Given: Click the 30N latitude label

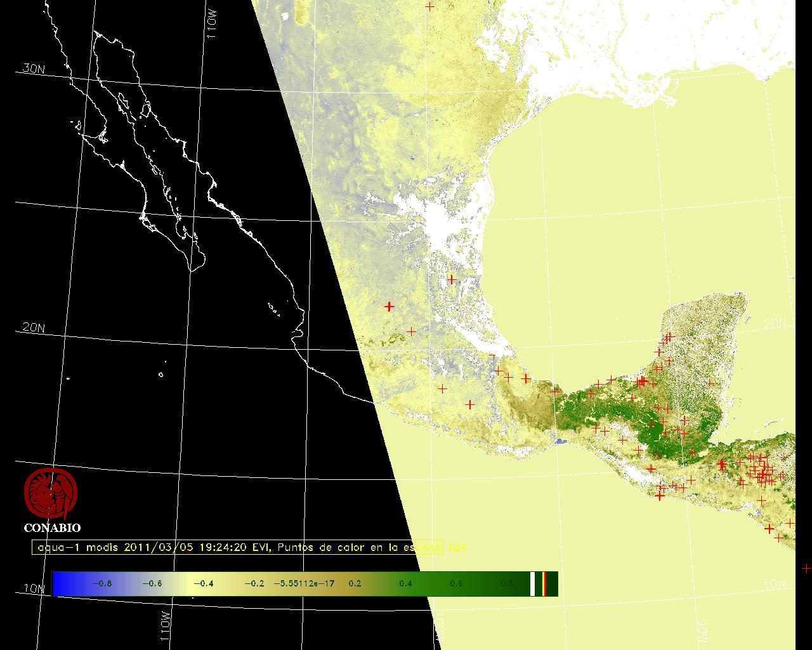Looking at the screenshot, I should click(x=33, y=69).
